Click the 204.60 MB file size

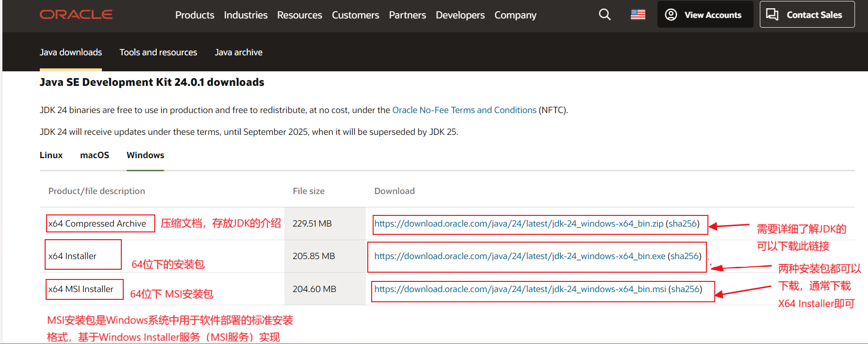(x=314, y=289)
